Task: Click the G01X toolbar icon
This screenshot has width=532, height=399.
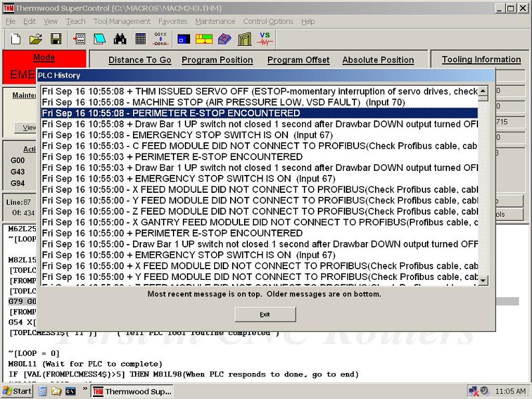Action: (x=161, y=39)
